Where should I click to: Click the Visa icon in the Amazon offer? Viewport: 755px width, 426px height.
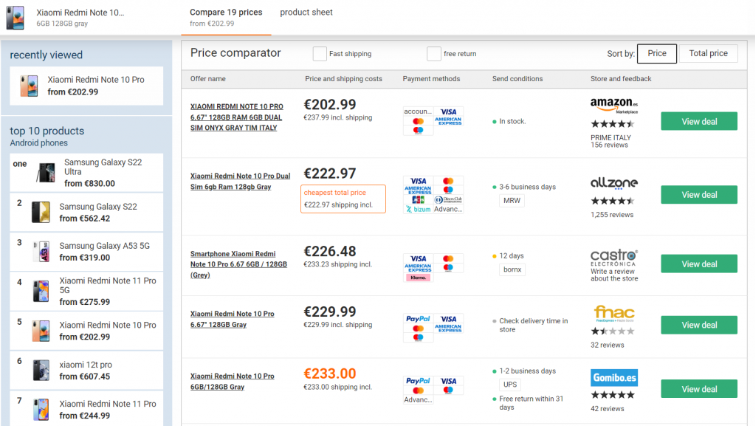(448, 112)
